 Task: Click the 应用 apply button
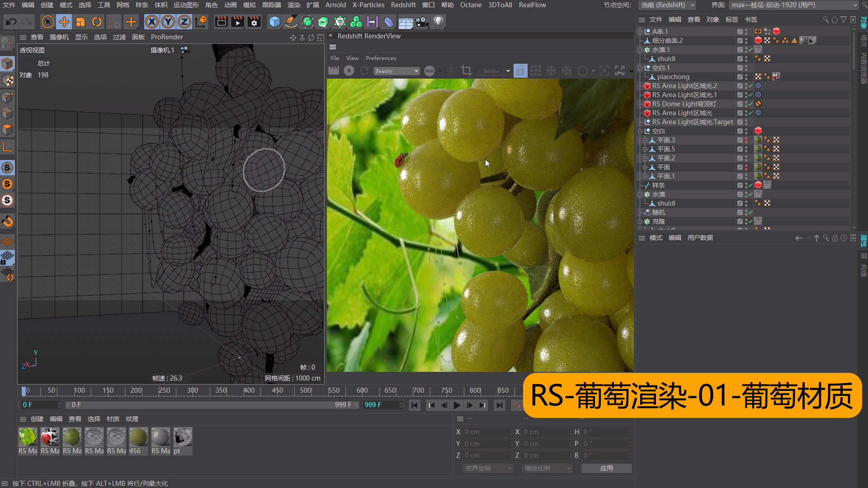click(606, 469)
